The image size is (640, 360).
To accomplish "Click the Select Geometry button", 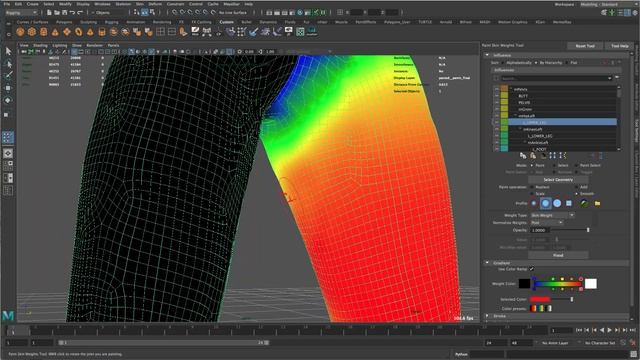I will pyautogui.click(x=558, y=180).
